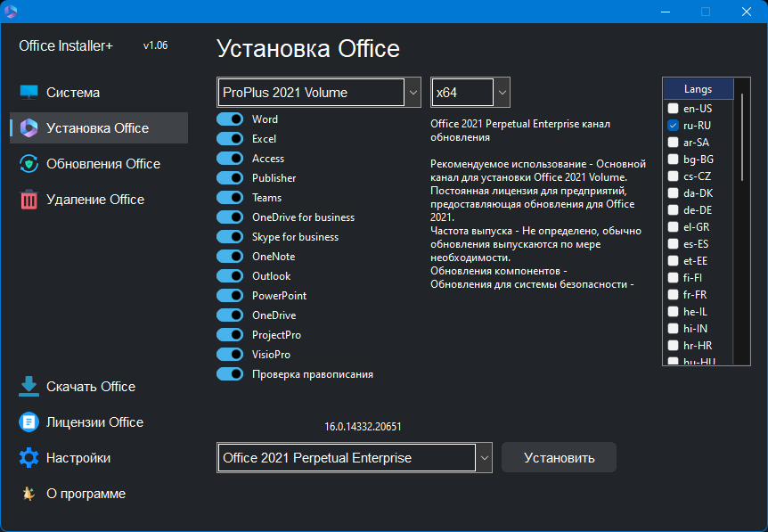
Task: Click the trash bin icon beside Удаление Office
Action: point(29,200)
